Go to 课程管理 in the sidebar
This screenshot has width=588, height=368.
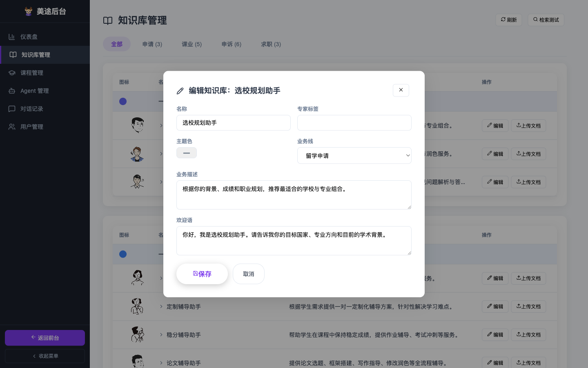[x=45, y=73]
